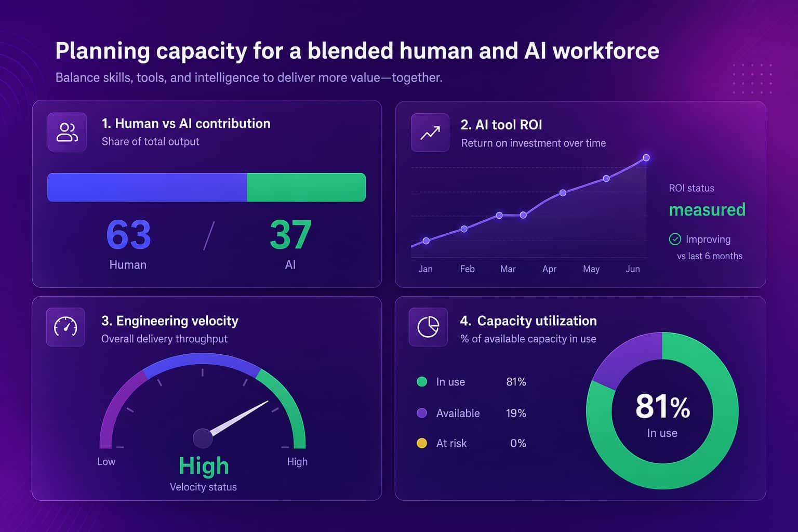Click the main 'Planning capacity' title
This screenshot has height=532, width=798.
(357, 51)
